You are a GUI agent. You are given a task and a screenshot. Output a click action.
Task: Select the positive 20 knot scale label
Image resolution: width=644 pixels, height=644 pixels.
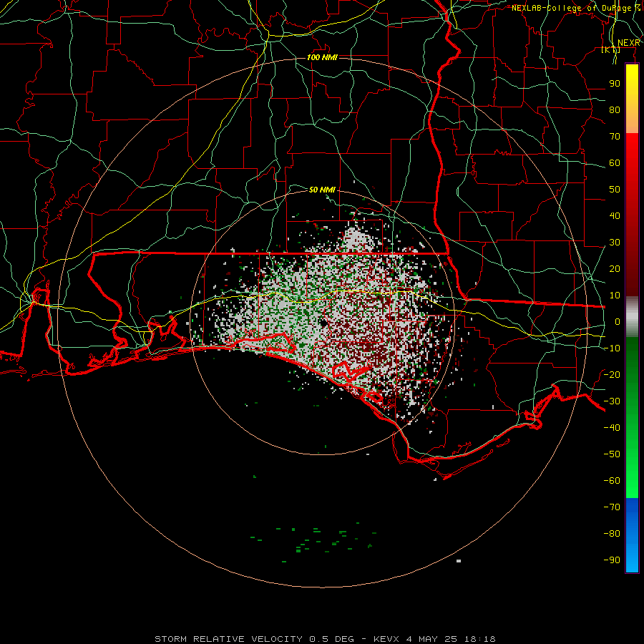coord(615,269)
